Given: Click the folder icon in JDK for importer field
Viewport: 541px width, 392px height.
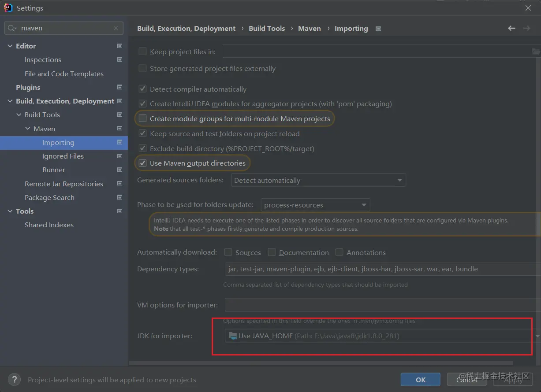Looking at the screenshot, I should 233,336.
